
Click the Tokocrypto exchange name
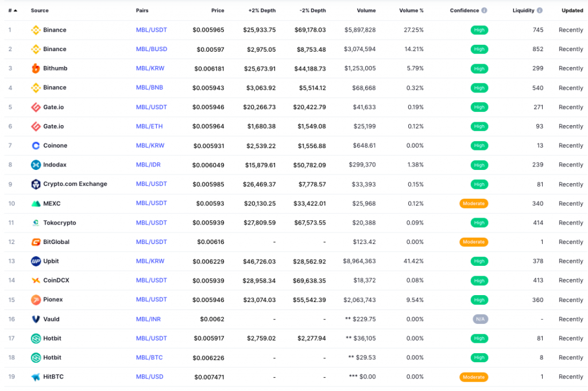tap(60, 223)
